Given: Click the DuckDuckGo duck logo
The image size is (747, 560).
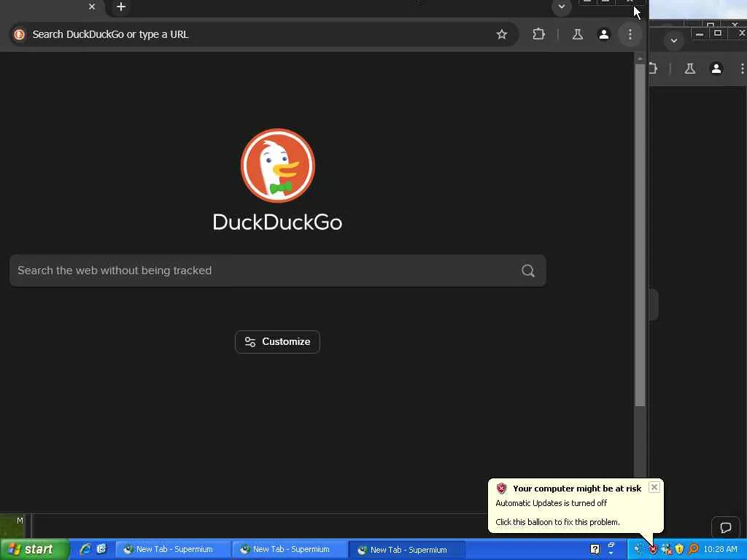Looking at the screenshot, I should [278, 166].
